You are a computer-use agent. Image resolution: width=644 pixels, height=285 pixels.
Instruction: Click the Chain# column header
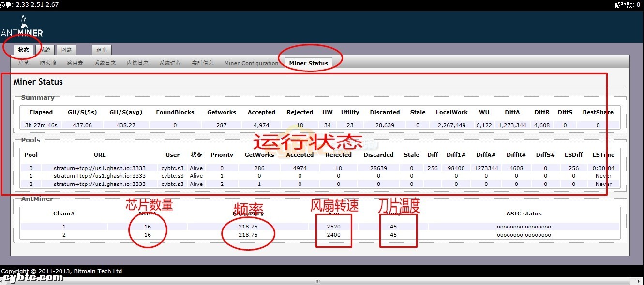coord(64,214)
